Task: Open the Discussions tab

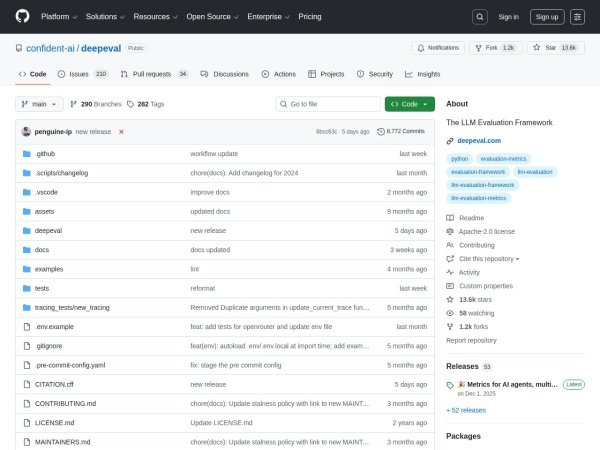Action: pyautogui.click(x=224, y=74)
